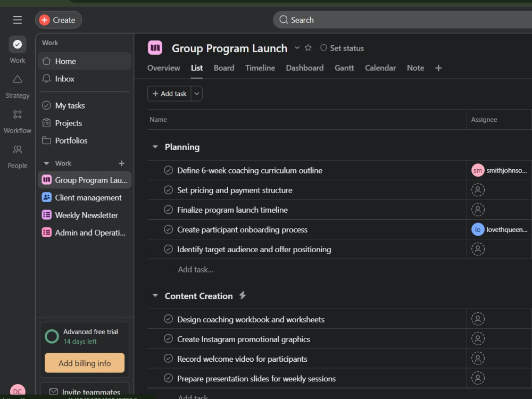This screenshot has width=532, height=399.
Task: Assign 'Set pricing and payment structure' task
Action: coord(478,190)
